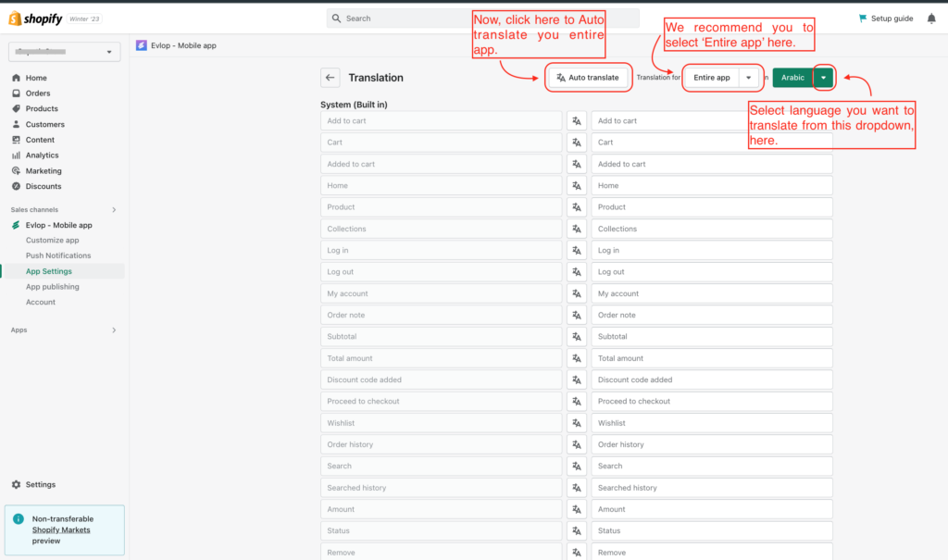Click the Shopify logo
Viewport: 948px width, 560px height.
pos(36,19)
